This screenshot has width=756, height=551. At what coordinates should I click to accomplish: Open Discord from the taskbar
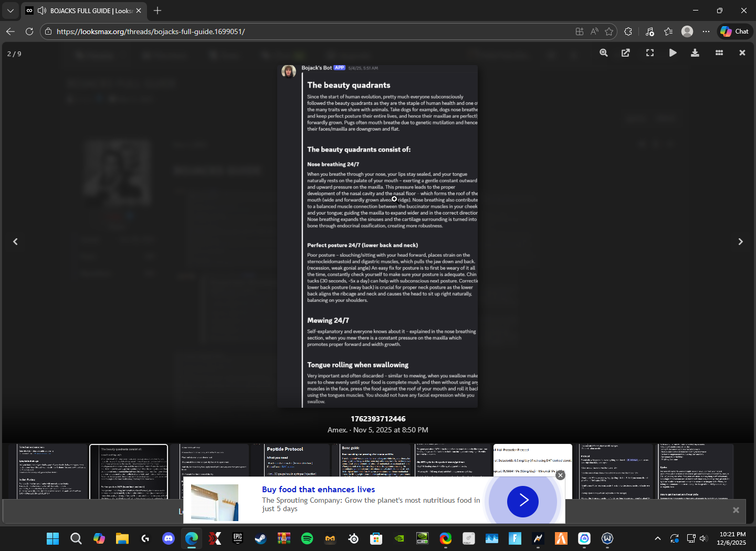pos(169,538)
